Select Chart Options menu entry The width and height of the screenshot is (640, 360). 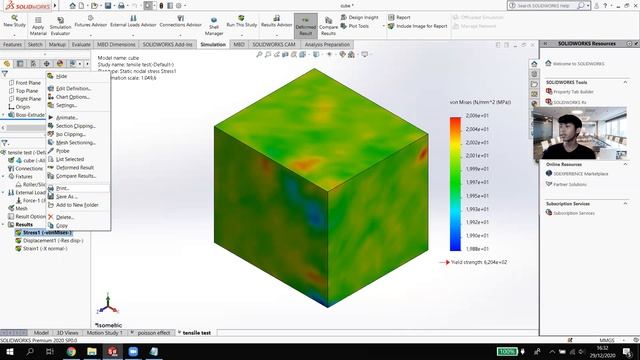pos(73,97)
